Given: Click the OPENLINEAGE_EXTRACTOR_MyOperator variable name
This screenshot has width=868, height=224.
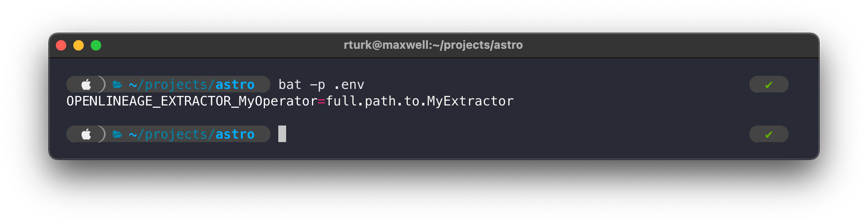Looking at the screenshot, I should tap(192, 101).
